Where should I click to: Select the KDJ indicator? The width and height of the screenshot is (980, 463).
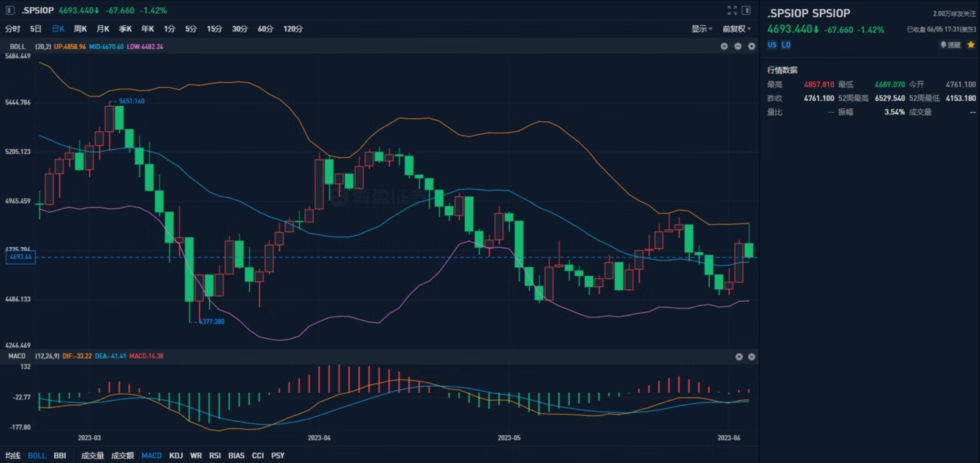(x=176, y=456)
